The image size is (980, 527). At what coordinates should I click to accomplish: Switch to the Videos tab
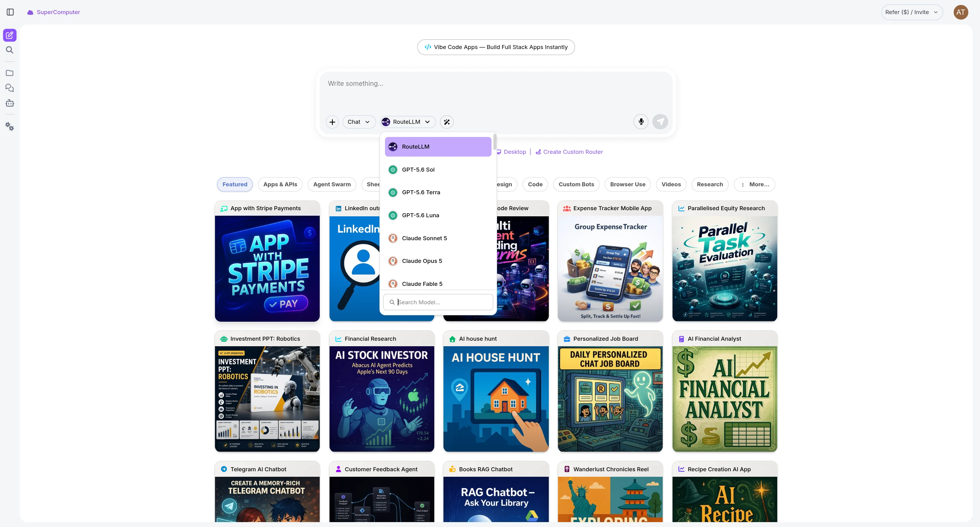pyautogui.click(x=671, y=184)
